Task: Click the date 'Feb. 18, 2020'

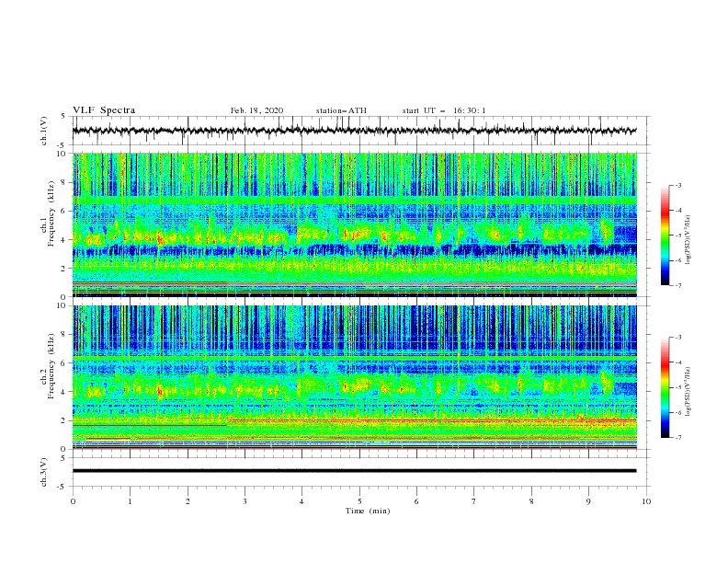Action: pyautogui.click(x=256, y=110)
